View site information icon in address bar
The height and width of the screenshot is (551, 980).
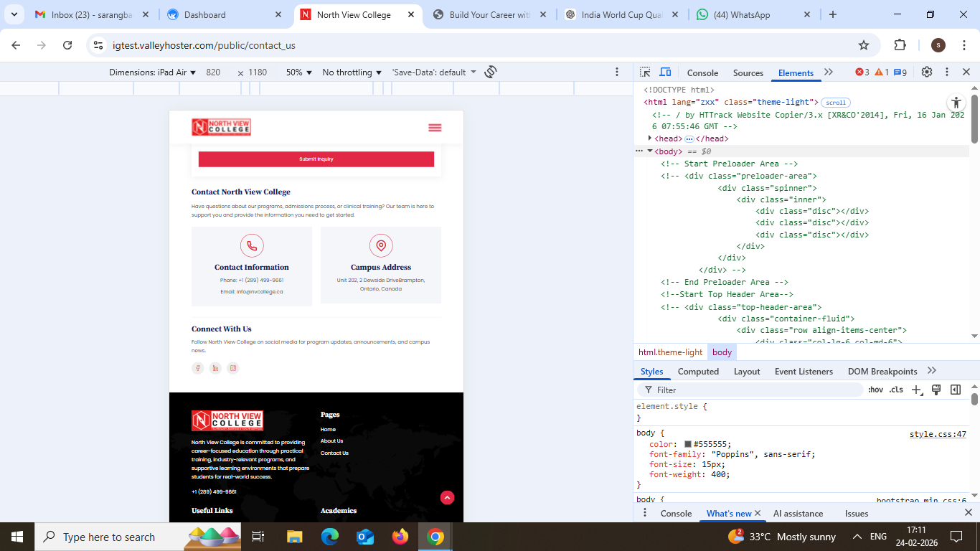99,45
